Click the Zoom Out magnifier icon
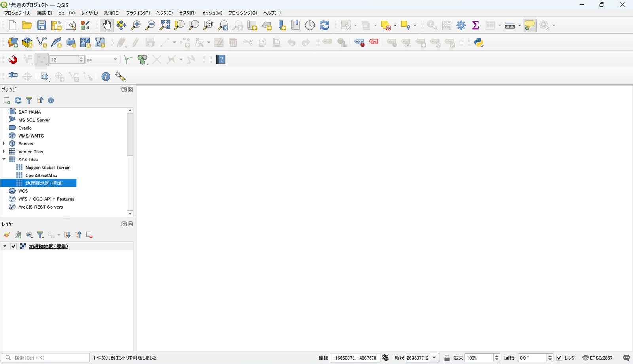Screen dimensions: 633x364 point(150,25)
